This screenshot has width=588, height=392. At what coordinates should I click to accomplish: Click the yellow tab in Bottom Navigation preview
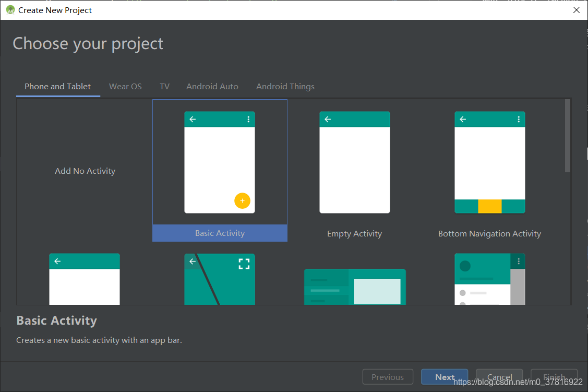(490, 206)
